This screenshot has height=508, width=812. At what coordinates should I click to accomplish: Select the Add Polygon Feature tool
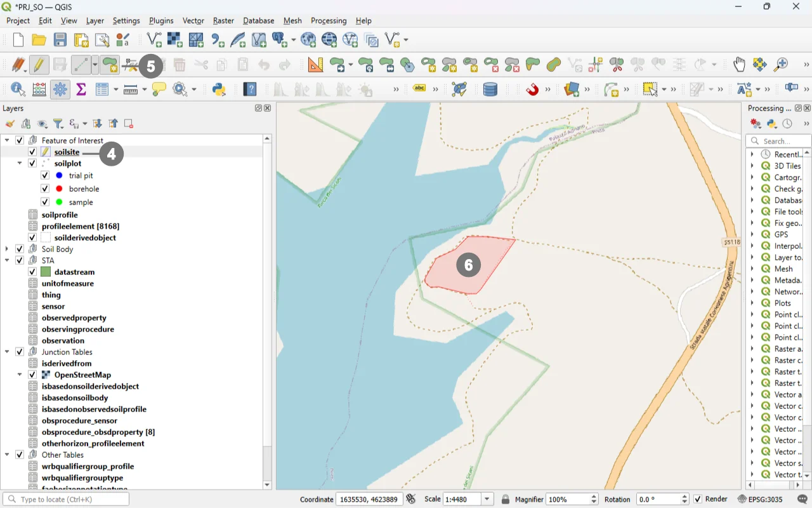point(110,65)
